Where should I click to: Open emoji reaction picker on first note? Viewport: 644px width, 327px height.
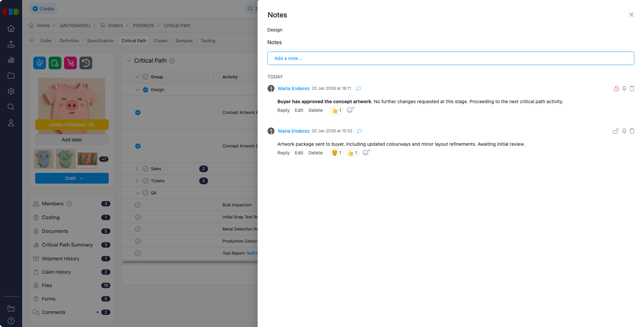[350, 110]
